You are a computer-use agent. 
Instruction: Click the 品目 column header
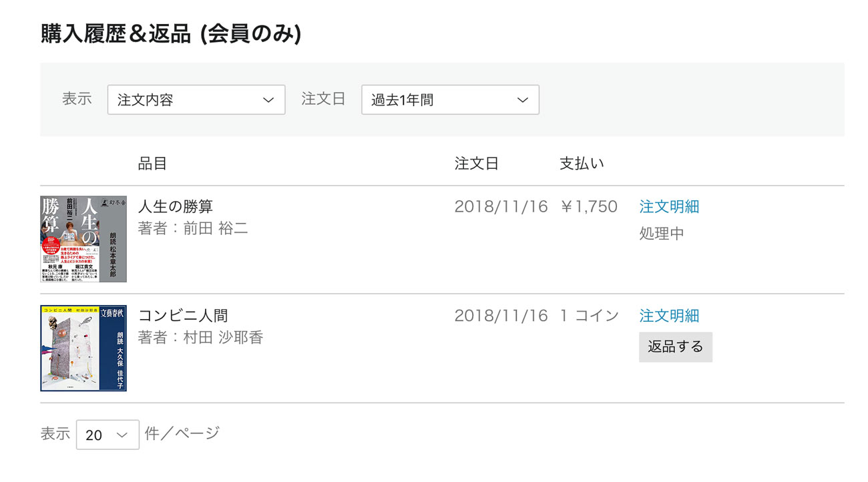click(x=152, y=164)
